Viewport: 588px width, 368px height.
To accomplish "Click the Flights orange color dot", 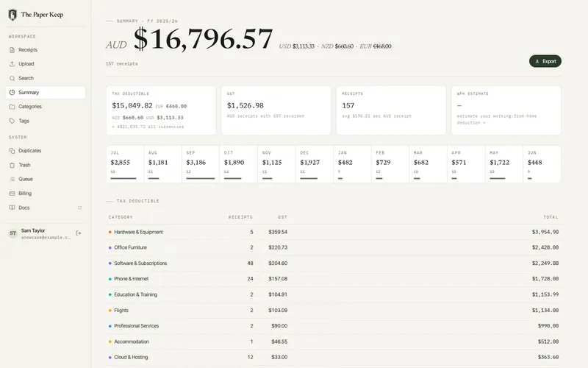I will (x=110, y=311).
